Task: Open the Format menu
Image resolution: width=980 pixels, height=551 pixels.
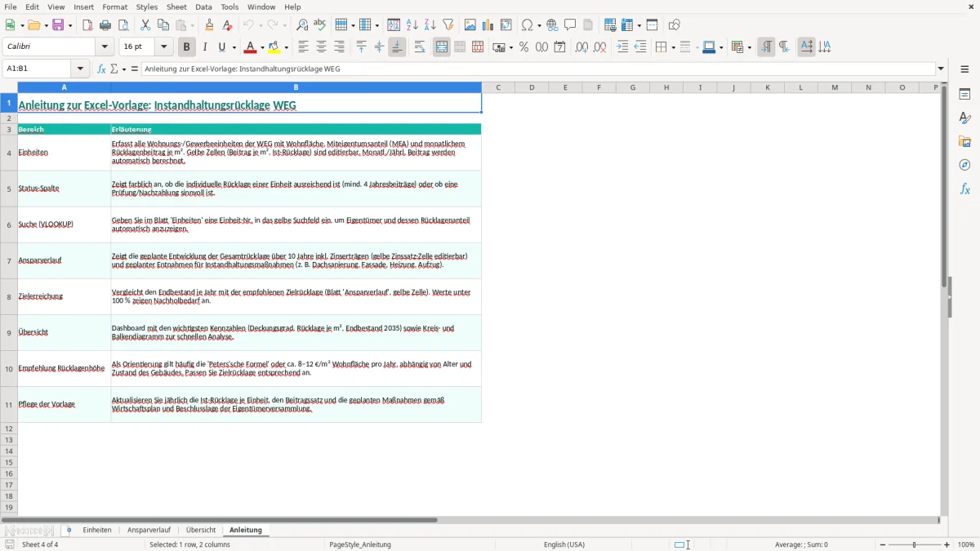Action: coord(115,7)
